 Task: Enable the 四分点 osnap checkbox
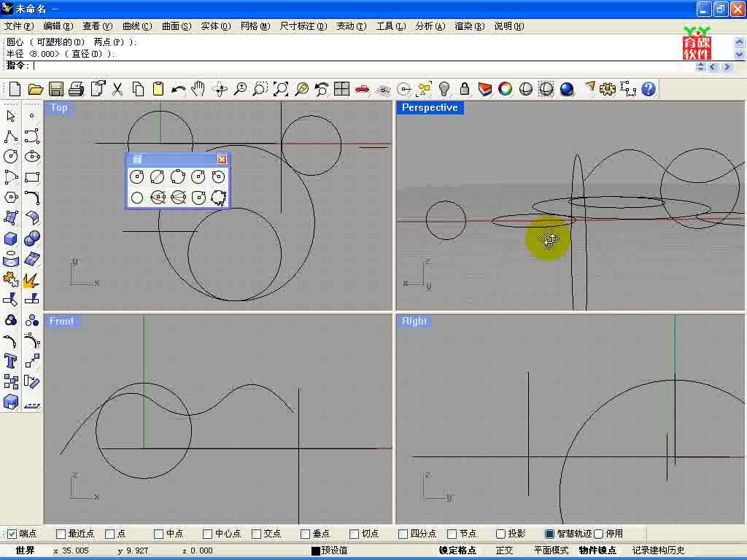coord(403,534)
